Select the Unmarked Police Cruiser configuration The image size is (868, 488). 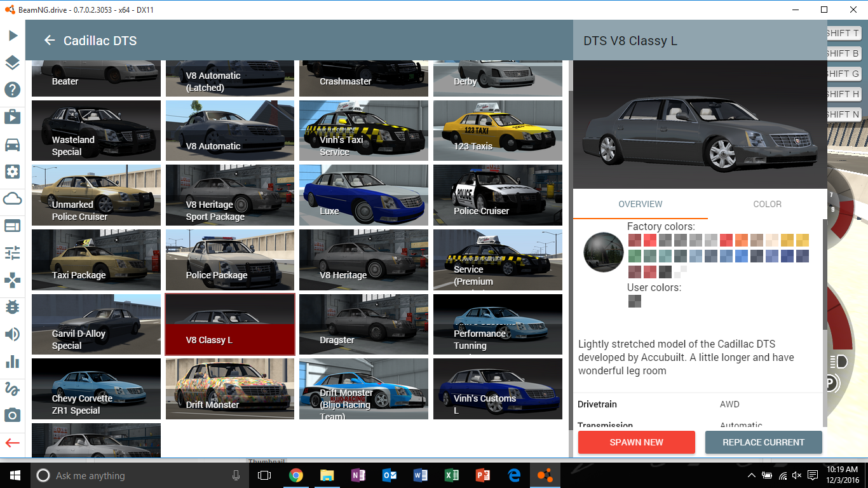(x=96, y=195)
